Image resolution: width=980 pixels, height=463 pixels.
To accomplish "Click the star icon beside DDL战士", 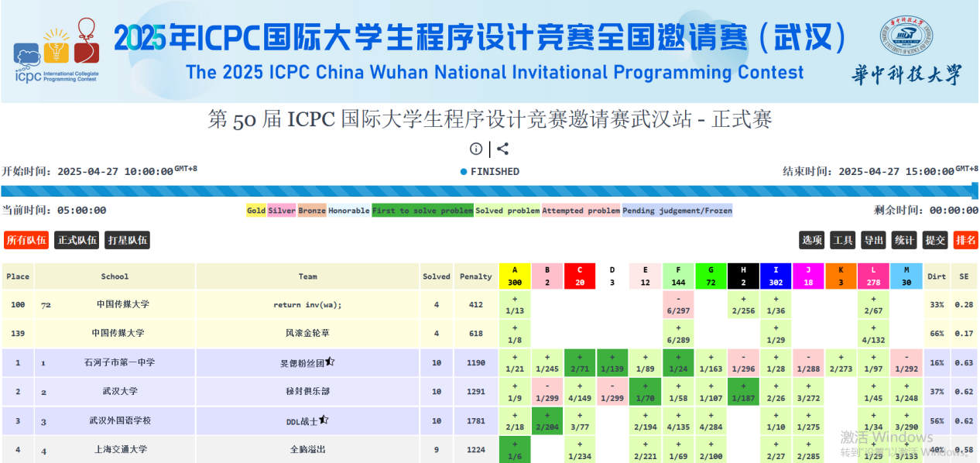I will [x=324, y=420].
